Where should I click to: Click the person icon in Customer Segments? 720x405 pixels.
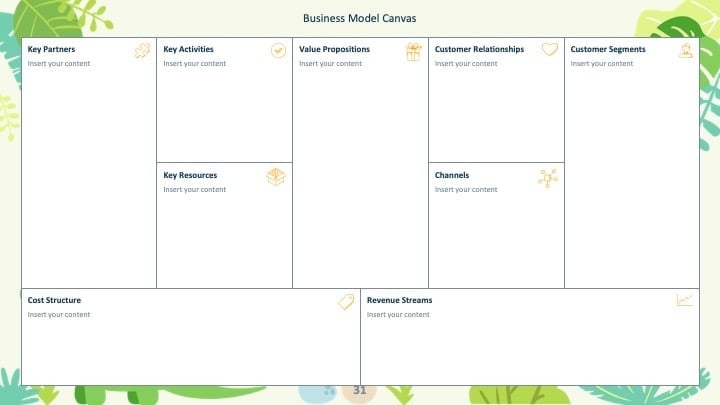[x=686, y=50]
